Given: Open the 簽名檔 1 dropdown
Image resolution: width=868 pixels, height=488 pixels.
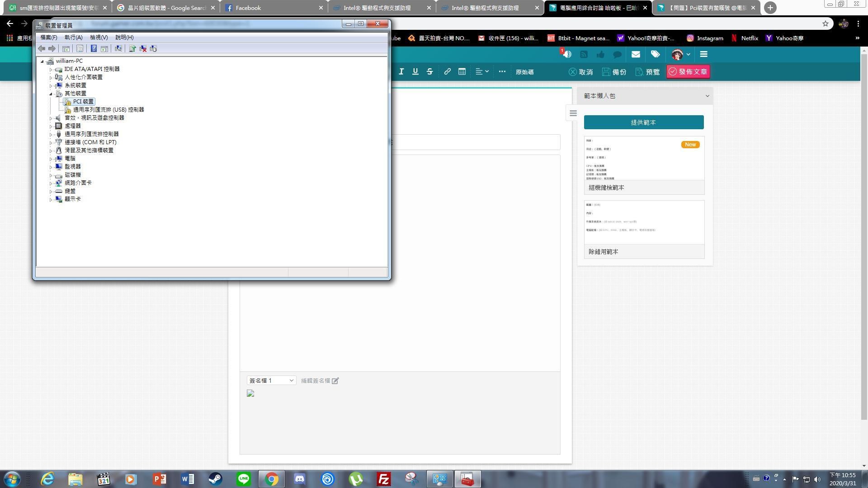Looking at the screenshot, I should tap(271, 380).
